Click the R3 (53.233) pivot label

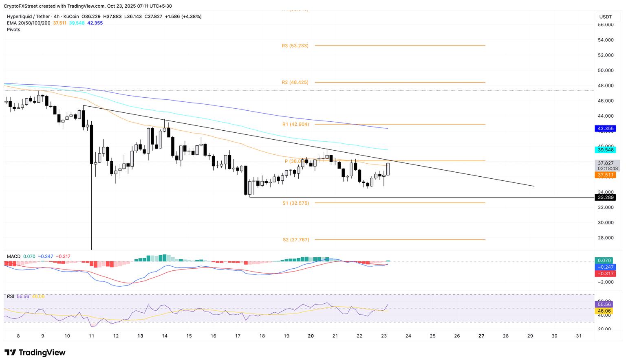(x=295, y=46)
